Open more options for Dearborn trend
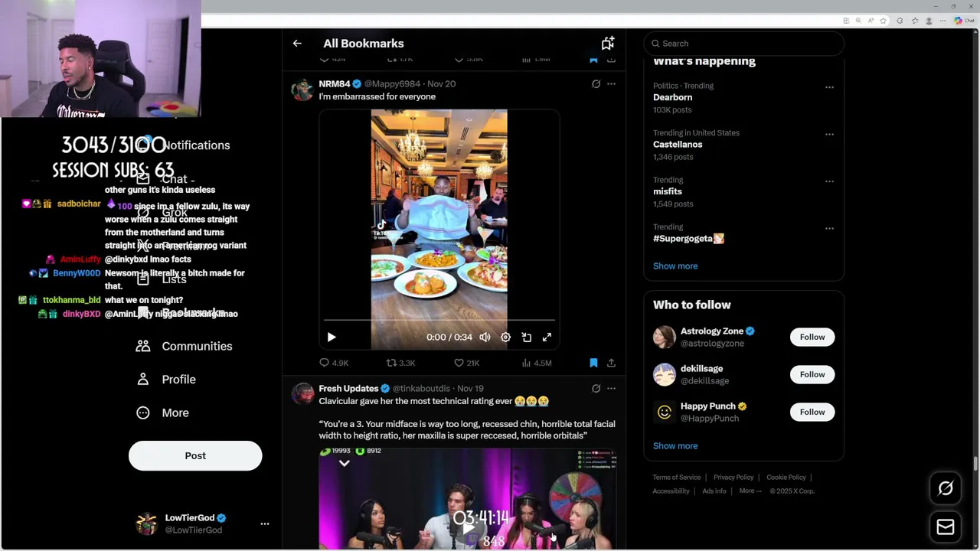The width and height of the screenshot is (980, 551). pos(829,87)
